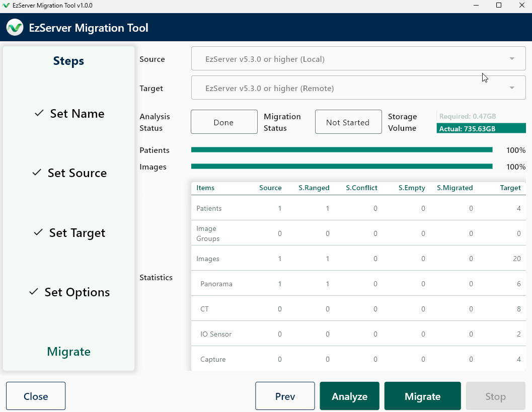Click the Target column header
Screen dimensions: 532x412
click(x=510, y=188)
